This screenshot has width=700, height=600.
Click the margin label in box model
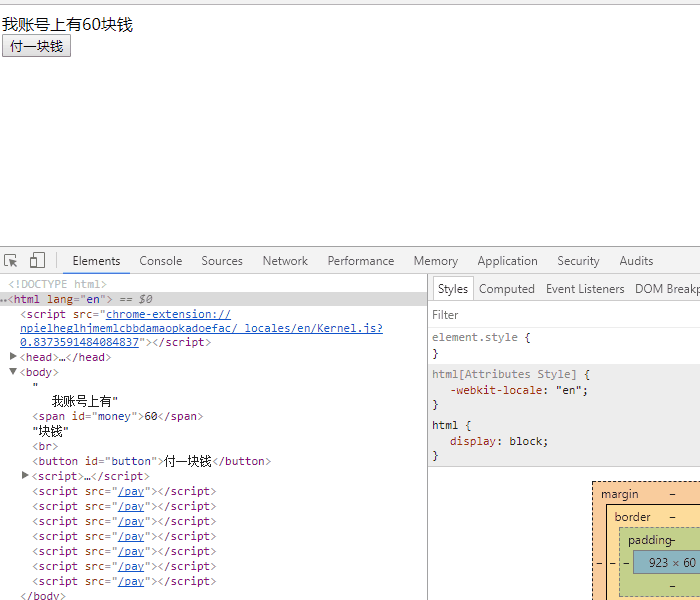620,494
